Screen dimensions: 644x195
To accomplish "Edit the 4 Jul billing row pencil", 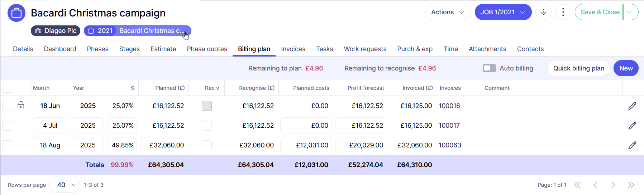I will pos(632,126).
